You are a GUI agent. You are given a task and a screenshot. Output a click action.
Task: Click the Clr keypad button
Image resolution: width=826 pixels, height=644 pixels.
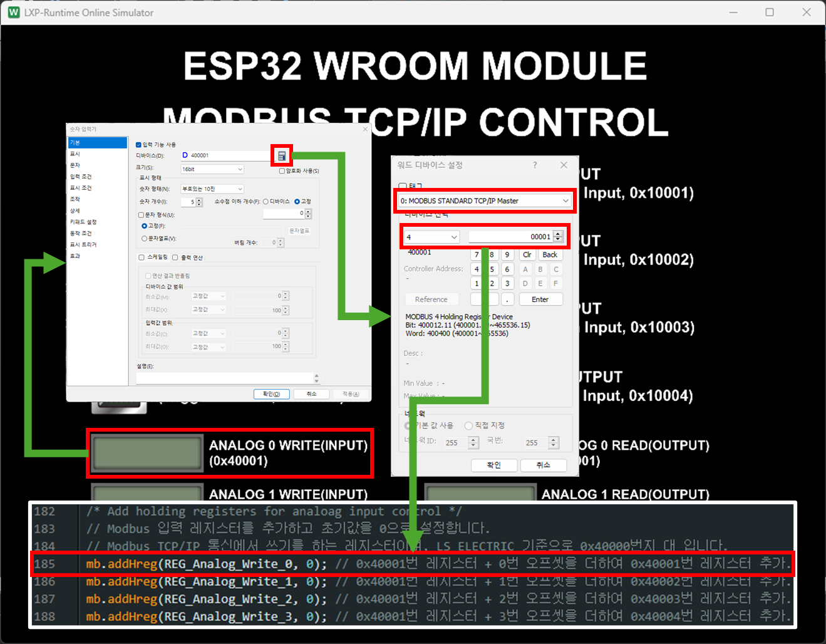point(527,254)
